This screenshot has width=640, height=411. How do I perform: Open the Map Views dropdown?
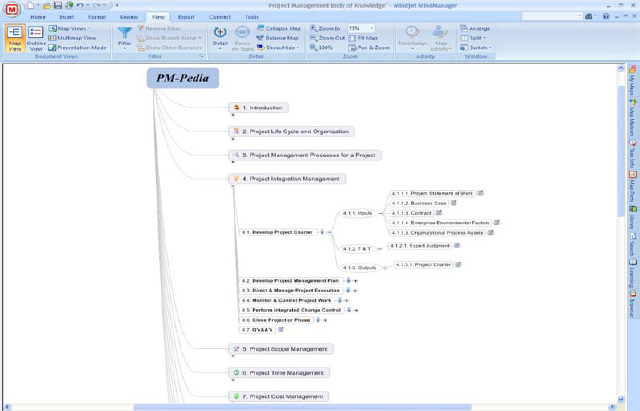(x=69, y=29)
